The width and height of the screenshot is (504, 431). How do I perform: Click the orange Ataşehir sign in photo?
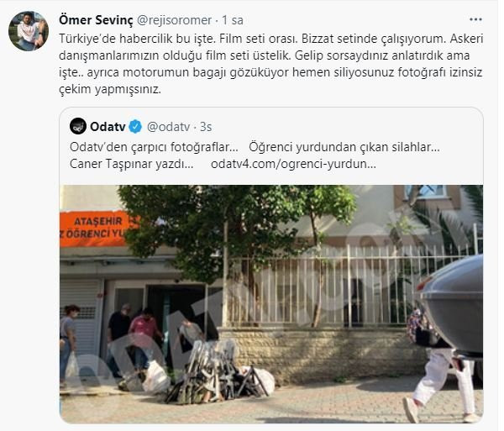(96, 228)
